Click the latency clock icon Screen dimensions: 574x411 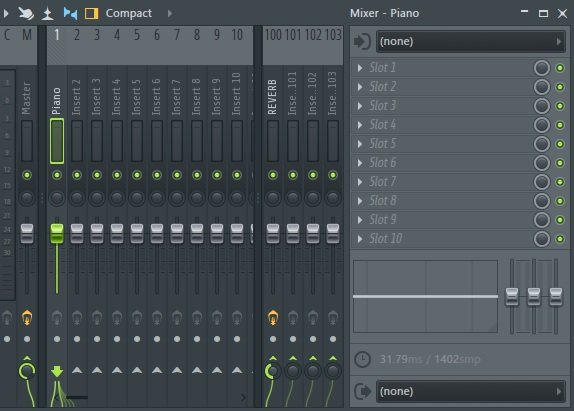click(x=362, y=359)
